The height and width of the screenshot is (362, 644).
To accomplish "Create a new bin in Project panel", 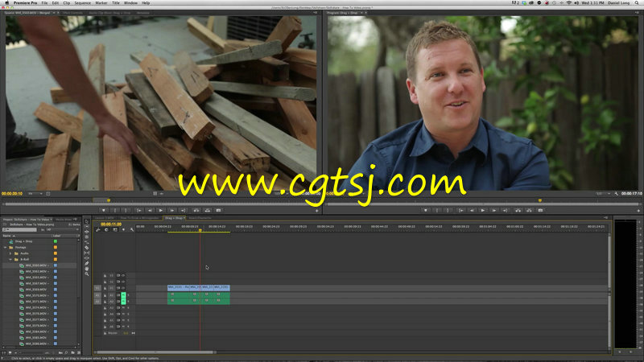I will pyautogui.click(x=72, y=352).
